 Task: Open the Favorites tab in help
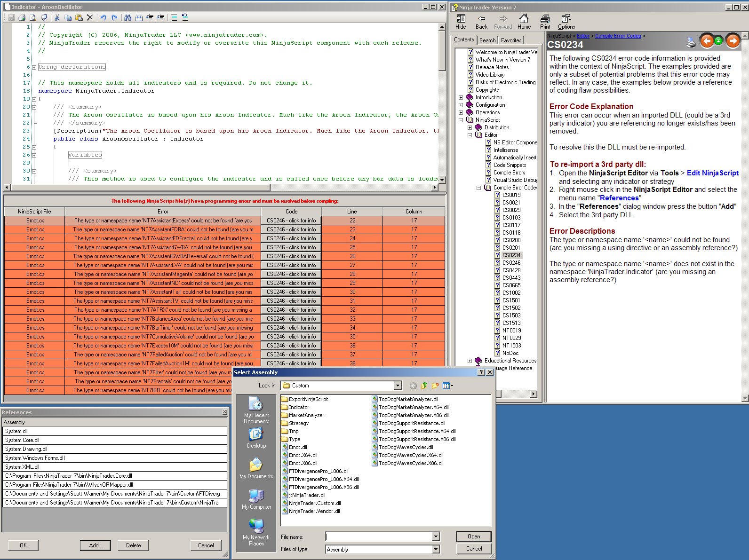(x=511, y=40)
